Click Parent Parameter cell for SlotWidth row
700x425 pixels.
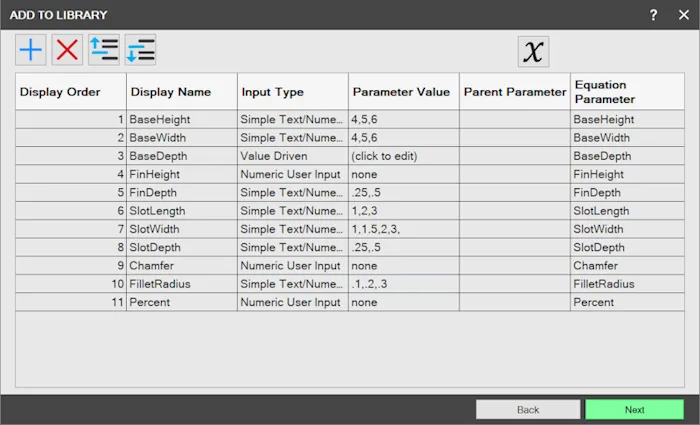[515, 229]
